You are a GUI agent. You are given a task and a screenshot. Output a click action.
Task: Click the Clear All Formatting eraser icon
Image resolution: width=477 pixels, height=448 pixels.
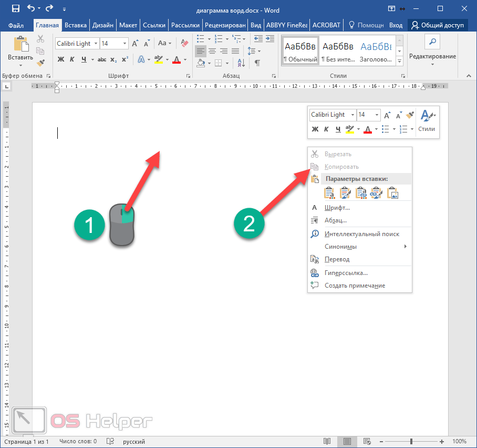point(184,43)
